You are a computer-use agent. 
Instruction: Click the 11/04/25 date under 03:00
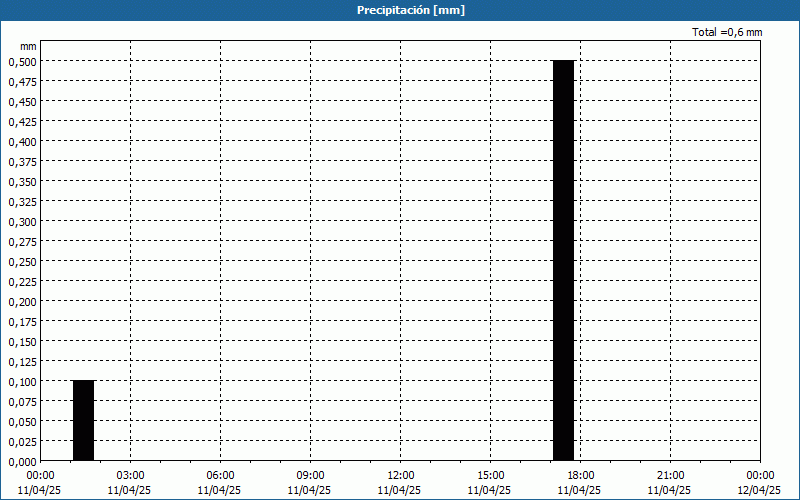(x=129, y=490)
